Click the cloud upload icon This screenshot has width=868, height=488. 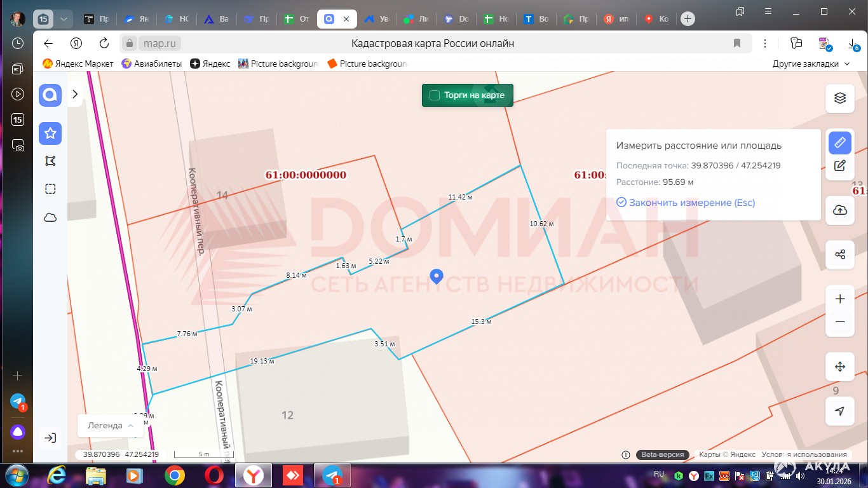point(840,210)
